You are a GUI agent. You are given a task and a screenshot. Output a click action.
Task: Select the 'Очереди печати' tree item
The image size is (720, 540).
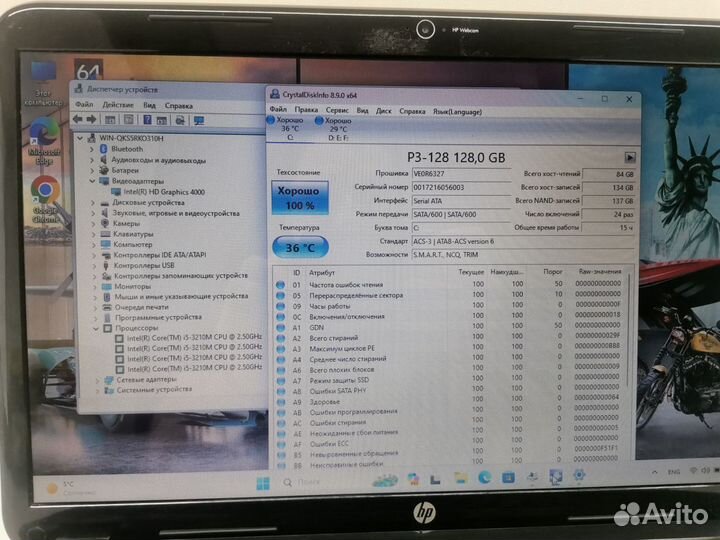pos(141,307)
